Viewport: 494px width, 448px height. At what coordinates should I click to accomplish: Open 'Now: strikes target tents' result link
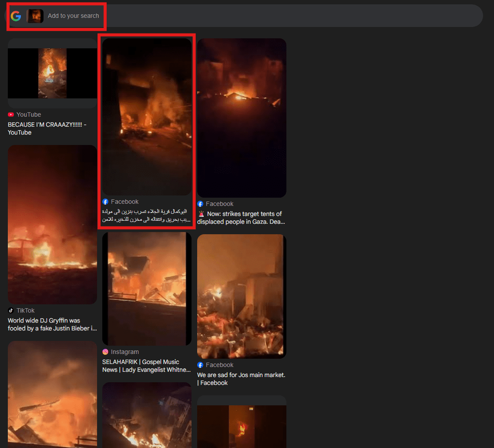click(x=240, y=218)
